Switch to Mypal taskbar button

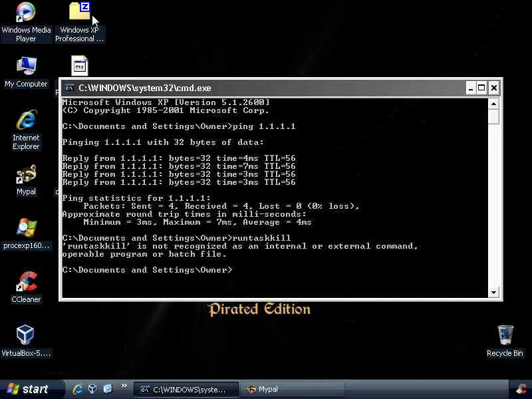[292, 390]
